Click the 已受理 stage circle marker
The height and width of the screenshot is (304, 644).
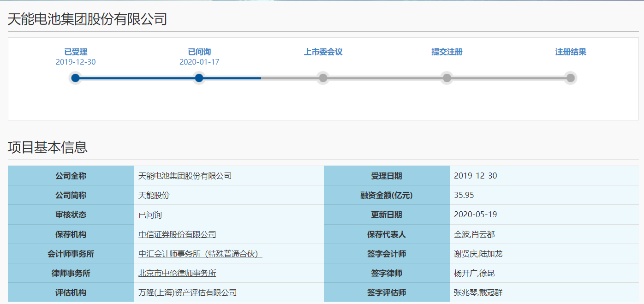click(x=76, y=78)
